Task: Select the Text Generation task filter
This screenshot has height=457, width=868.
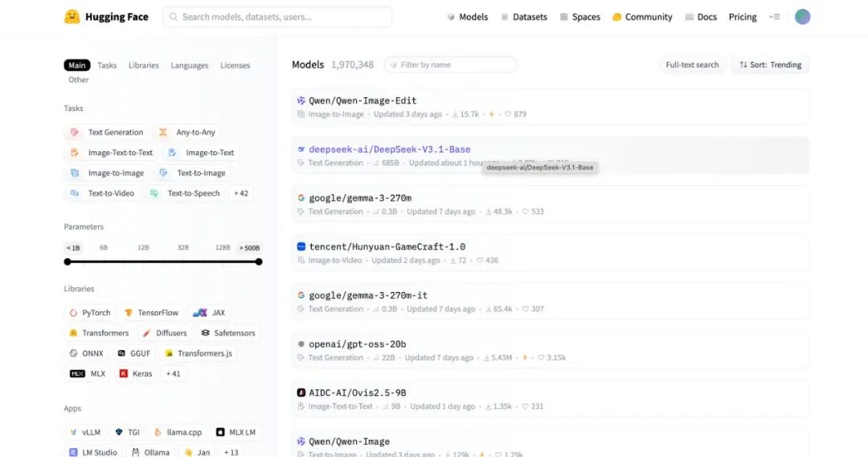Action: pos(106,133)
